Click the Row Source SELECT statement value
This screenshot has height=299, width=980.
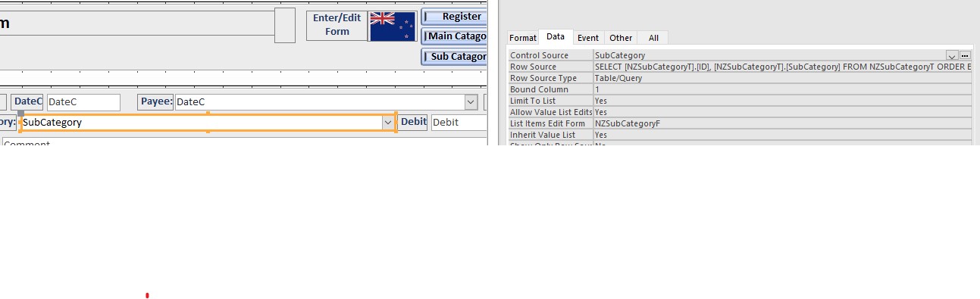(782, 67)
